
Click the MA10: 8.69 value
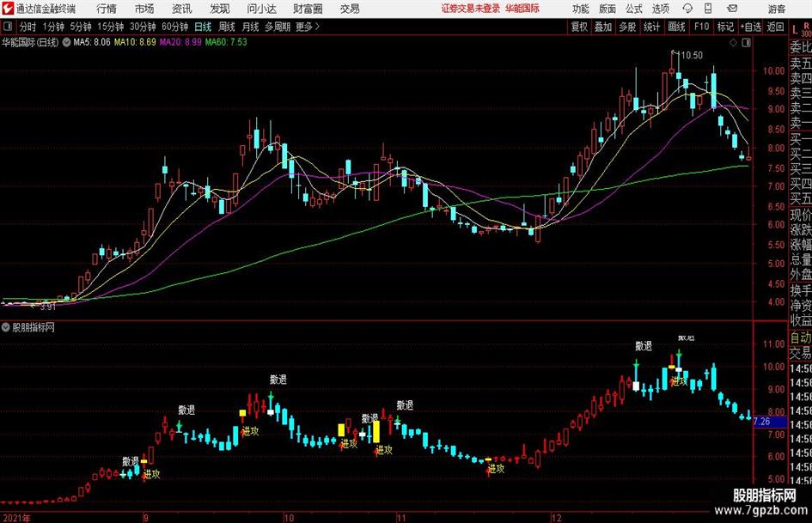tap(135, 42)
